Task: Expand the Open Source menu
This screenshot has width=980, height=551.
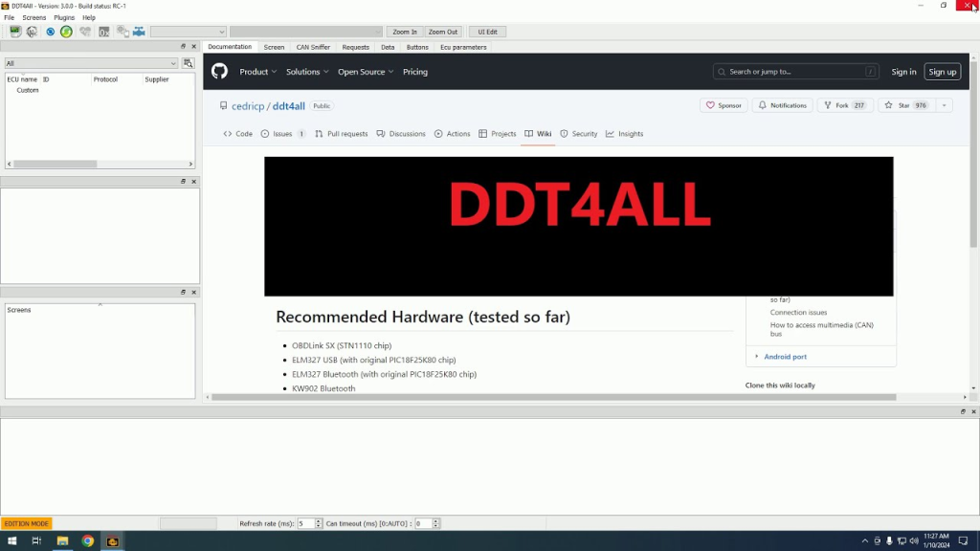Action: tap(366, 72)
